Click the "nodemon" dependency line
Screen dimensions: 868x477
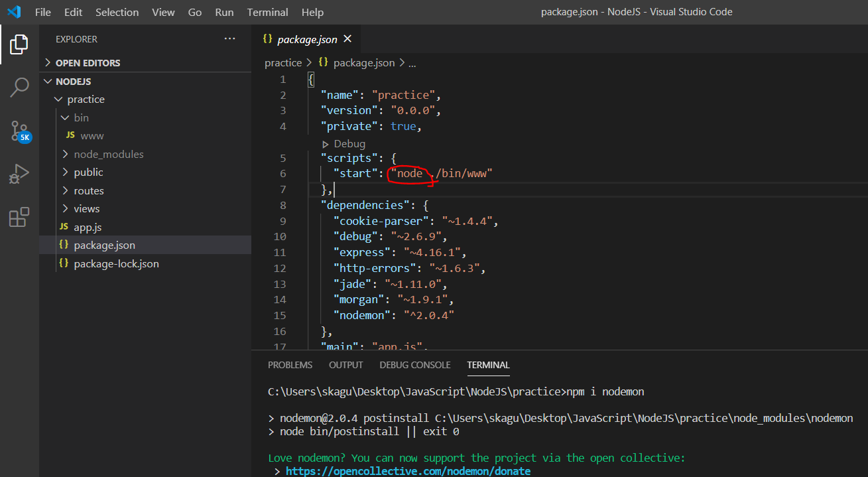click(394, 315)
